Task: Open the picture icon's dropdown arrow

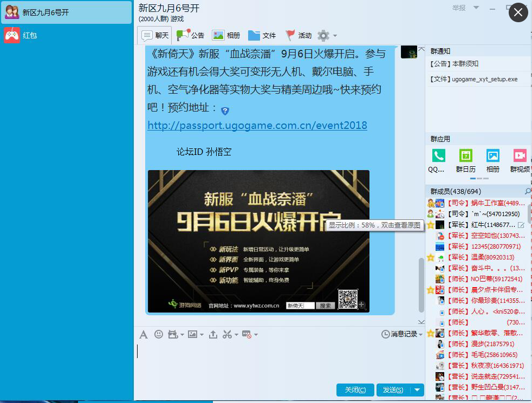Action: click(202, 335)
